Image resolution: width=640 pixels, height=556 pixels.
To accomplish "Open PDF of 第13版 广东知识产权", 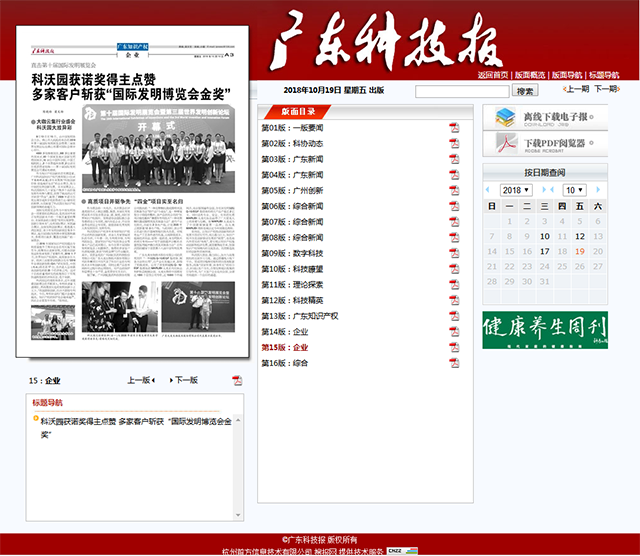I will coord(453,316).
